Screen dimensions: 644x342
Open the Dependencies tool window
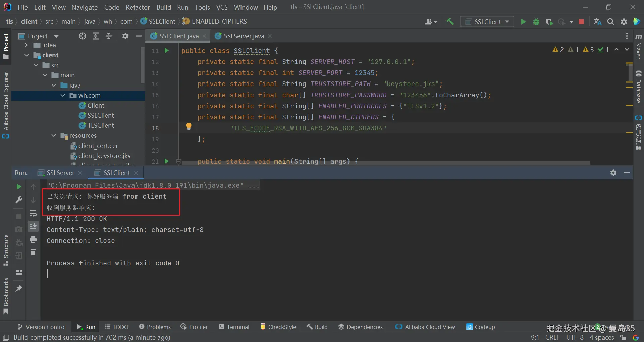point(361,327)
